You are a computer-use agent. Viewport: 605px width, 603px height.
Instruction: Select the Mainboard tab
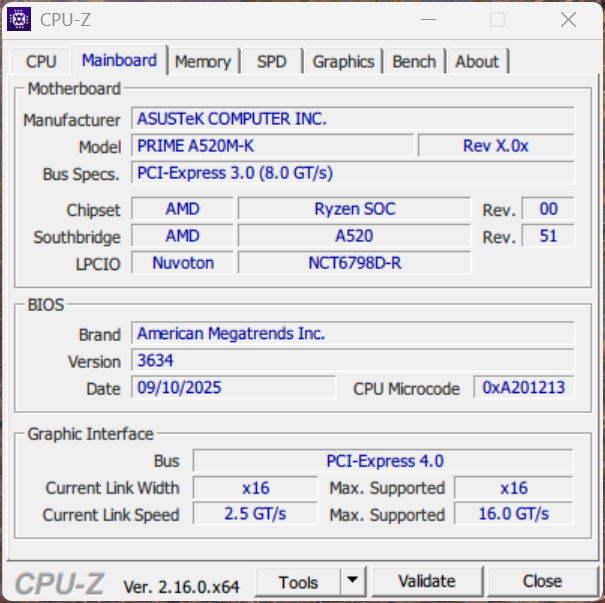(x=119, y=60)
